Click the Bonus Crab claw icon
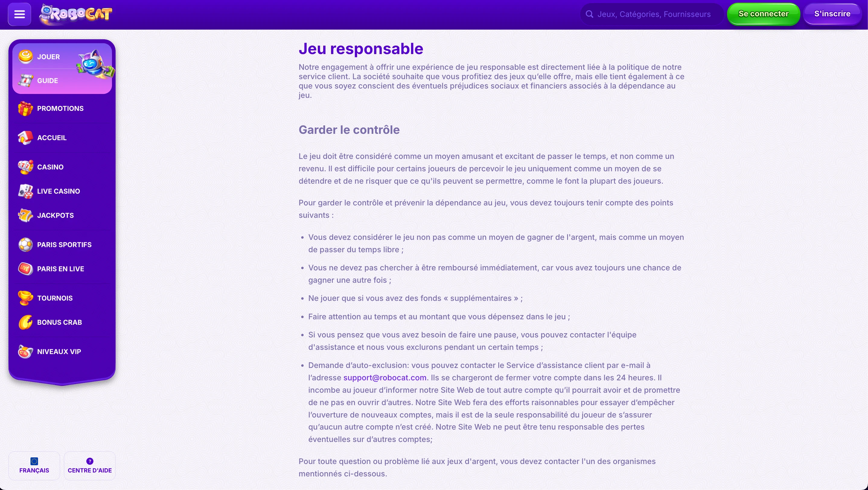 pyautogui.click(x=26, y=322)
